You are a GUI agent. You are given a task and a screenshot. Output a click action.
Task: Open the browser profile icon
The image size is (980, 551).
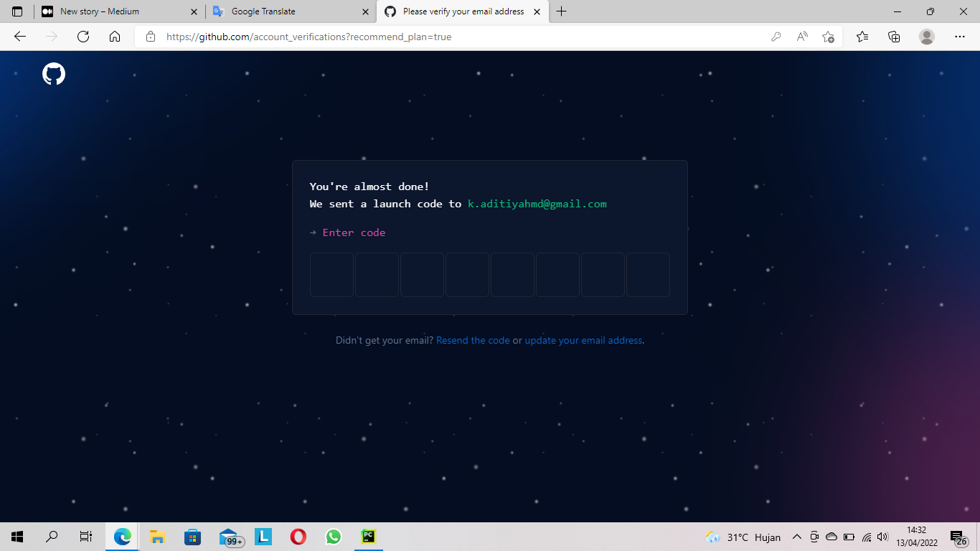[926, 37]
